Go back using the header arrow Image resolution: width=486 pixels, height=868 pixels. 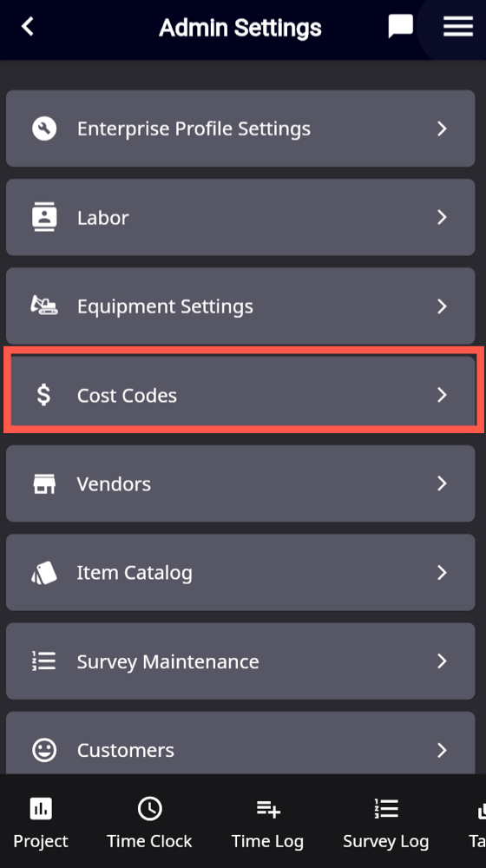[28, 26]
